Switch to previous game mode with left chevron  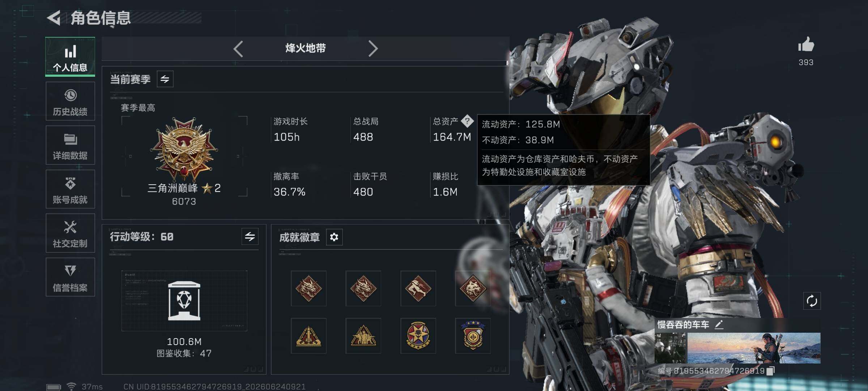[x=238, y=49]
